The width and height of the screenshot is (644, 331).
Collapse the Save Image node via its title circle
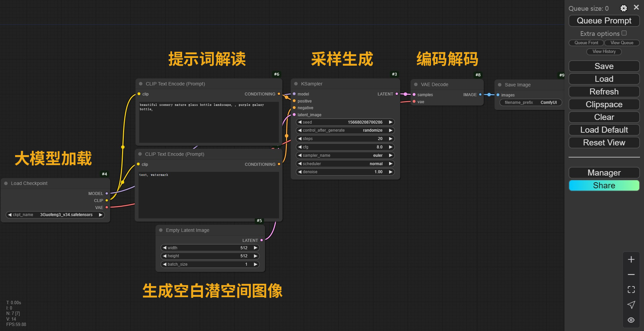[x=499, y=85]
